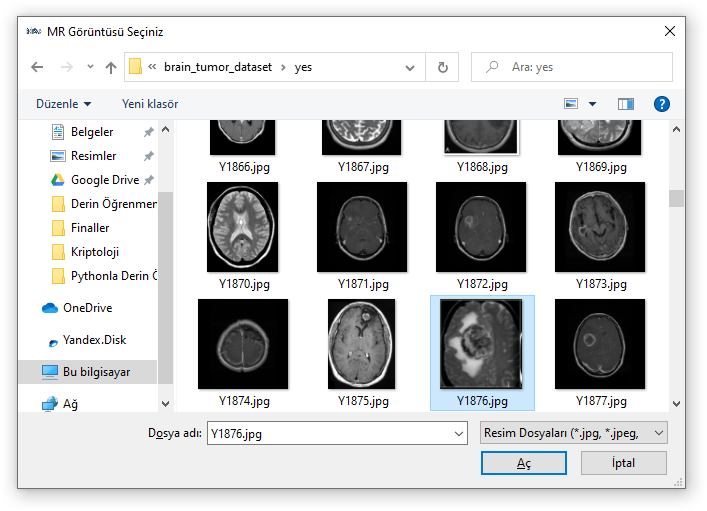Click the file list scrollbar thumb
Screen dimensions: 707x511
click(676, 198)
